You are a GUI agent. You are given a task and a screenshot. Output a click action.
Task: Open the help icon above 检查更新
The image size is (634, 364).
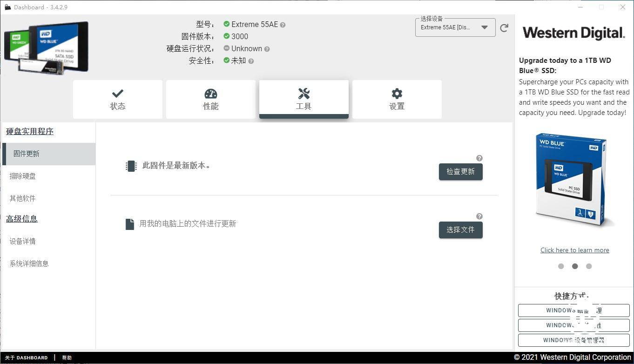[479, 158]
